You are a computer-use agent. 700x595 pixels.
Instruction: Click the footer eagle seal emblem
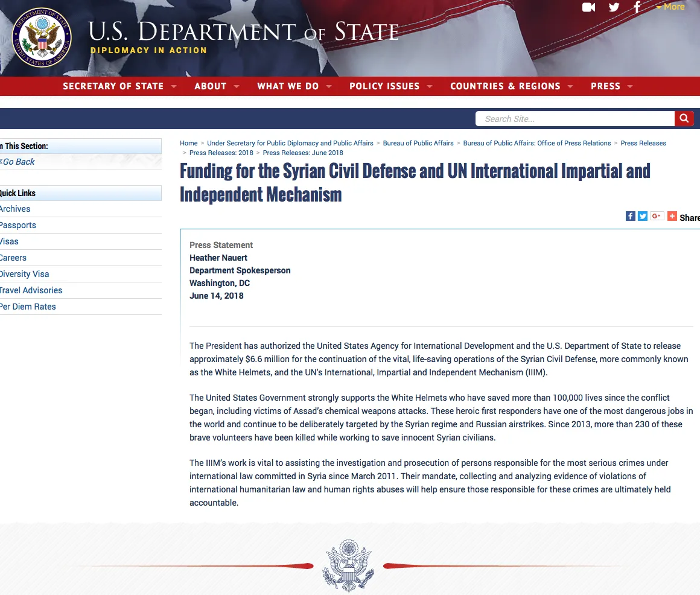coord(348,566)
